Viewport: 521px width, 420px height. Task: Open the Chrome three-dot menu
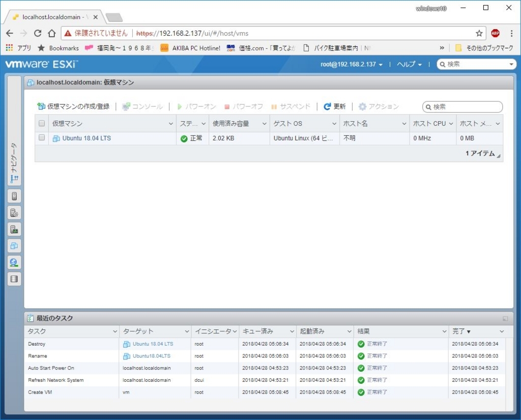pyautogui.click(x=511, y=33)
